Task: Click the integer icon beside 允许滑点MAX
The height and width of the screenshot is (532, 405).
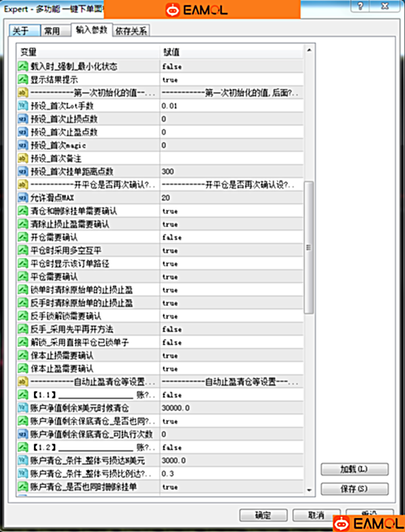Action: (22, 198)
